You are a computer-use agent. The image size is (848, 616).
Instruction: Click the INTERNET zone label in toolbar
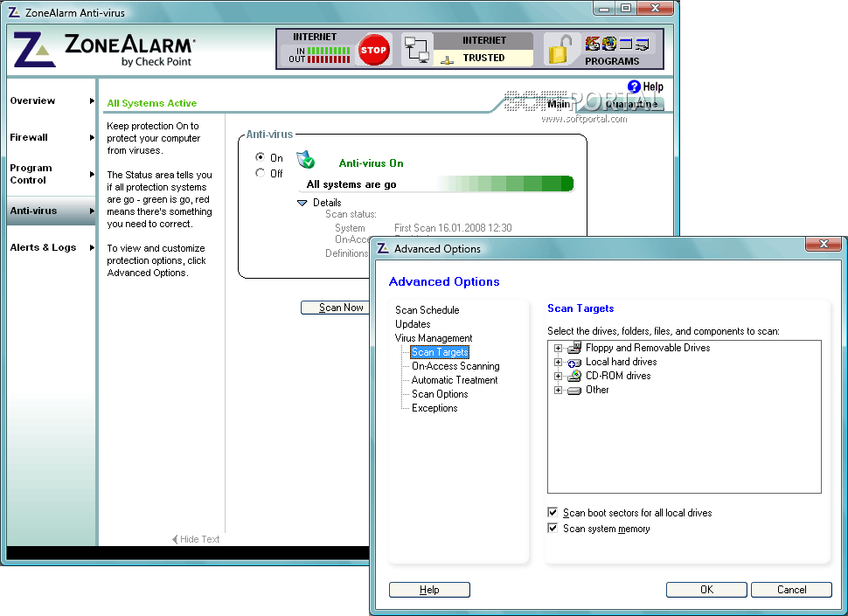[x=484, y=40]
